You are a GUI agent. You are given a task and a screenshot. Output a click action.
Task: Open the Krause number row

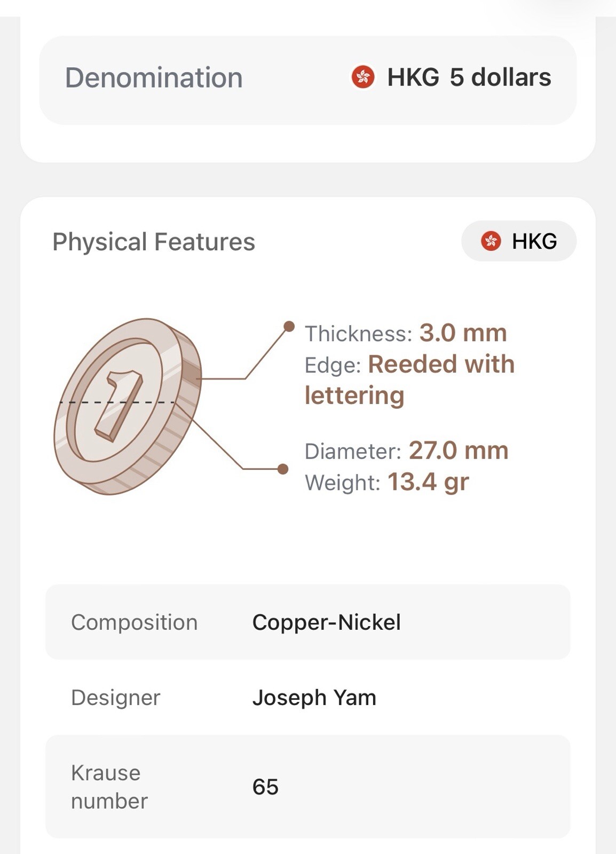click(x=307, y=787)
